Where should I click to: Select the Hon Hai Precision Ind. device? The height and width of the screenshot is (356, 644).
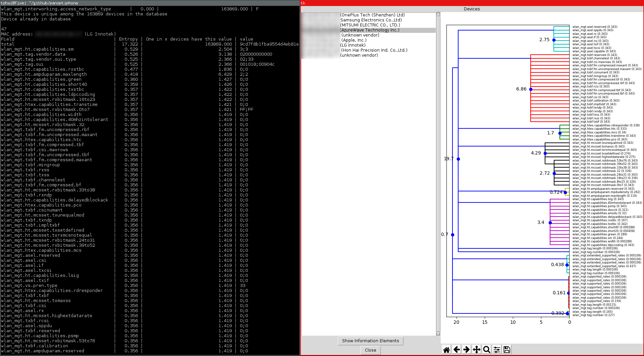369,50
